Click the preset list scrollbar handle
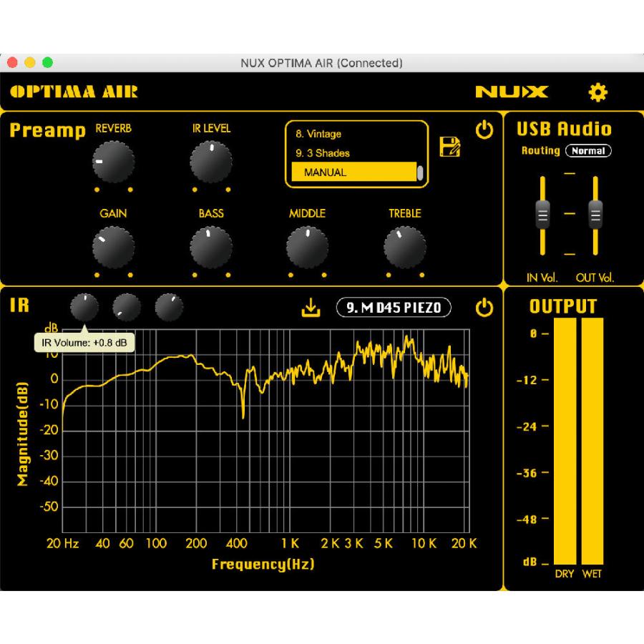644x644 pixels. 420,173
